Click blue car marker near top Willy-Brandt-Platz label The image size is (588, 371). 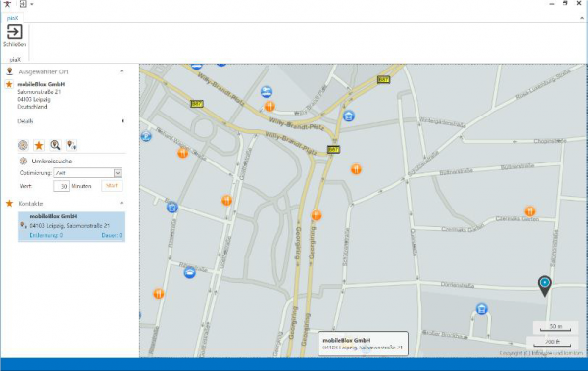point(267,92)
